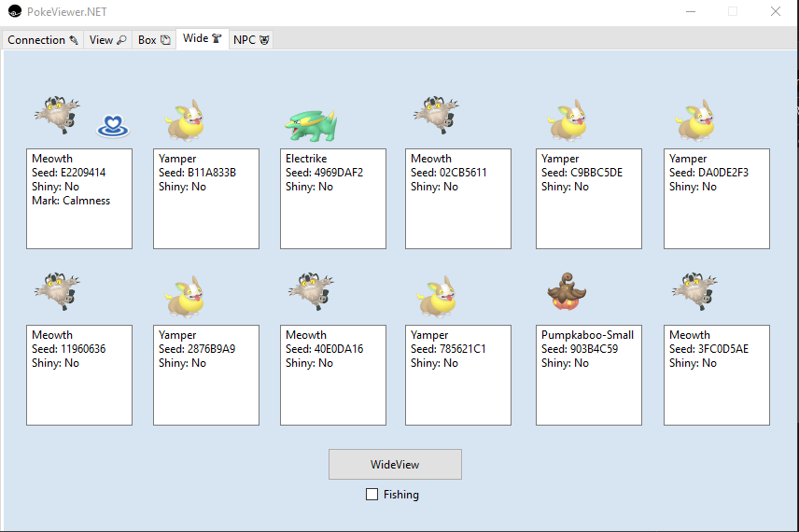Click text box with Seed: C9BBC5DE
Image resolution: width=799 pixels, height=532 pixels.
click(x=589, y=199)
